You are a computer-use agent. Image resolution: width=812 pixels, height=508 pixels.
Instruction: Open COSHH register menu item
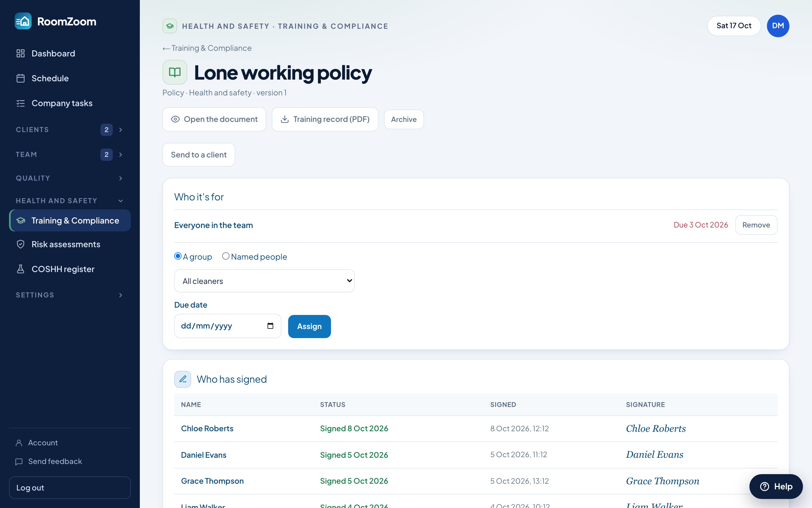tap(70, 269)
